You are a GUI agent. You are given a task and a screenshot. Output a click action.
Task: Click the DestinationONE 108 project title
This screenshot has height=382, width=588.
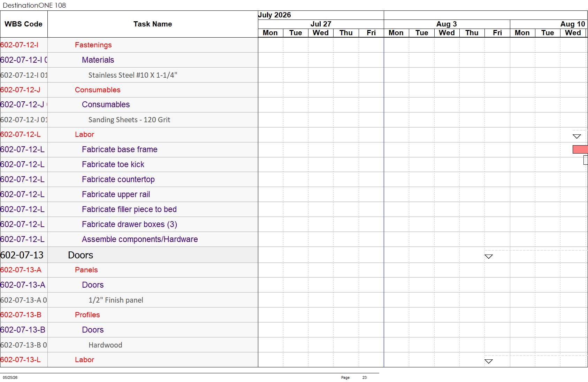pyautogui.click(x=34, y=5)
